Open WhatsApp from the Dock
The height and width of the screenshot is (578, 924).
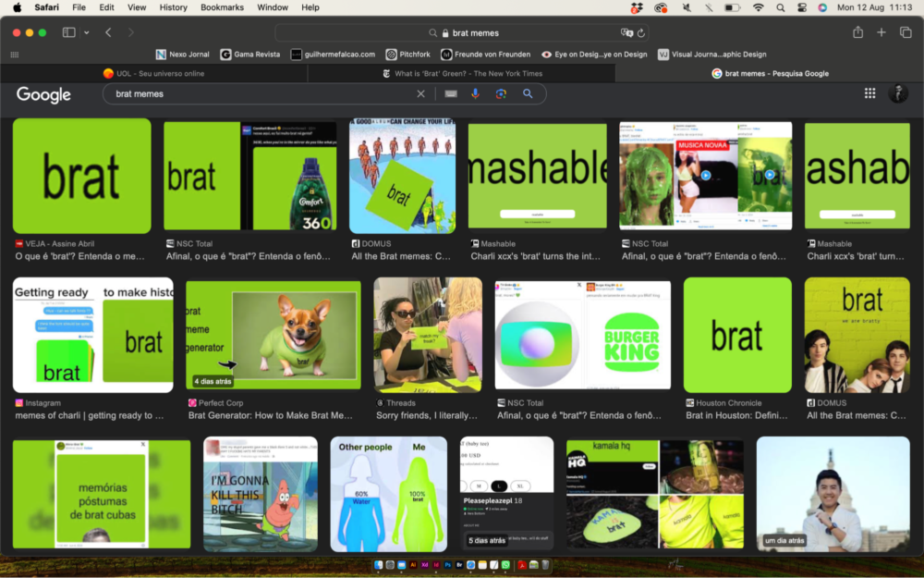click(505, 565)
